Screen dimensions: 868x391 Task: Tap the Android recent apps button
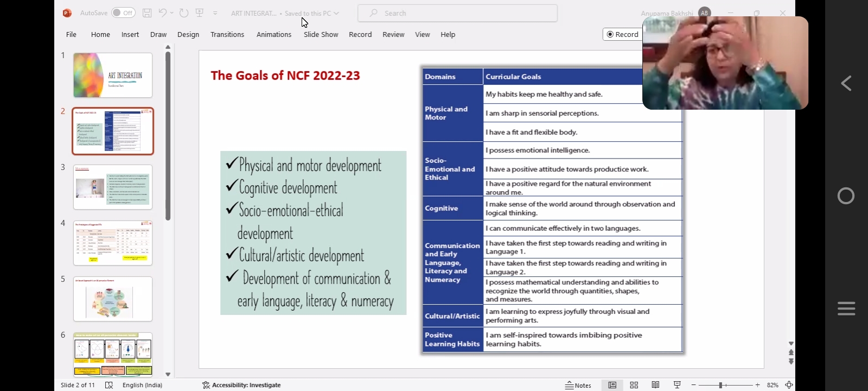pos(846,308)
